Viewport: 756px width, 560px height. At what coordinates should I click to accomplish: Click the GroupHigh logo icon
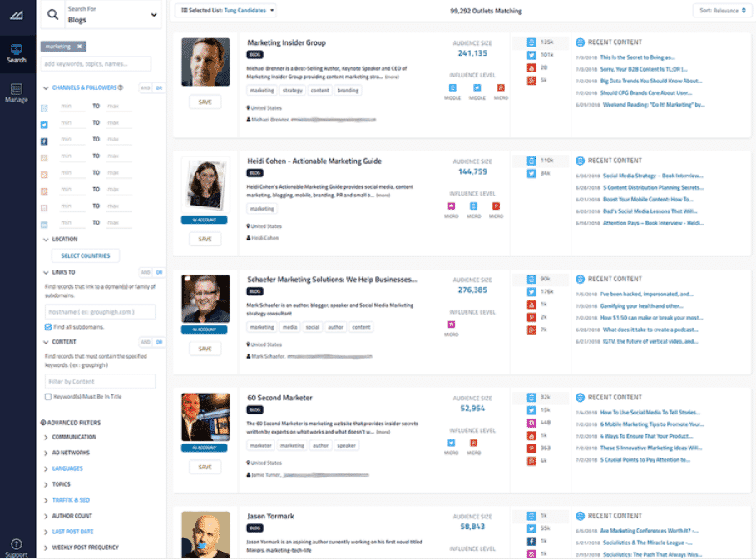pos(17,15)
